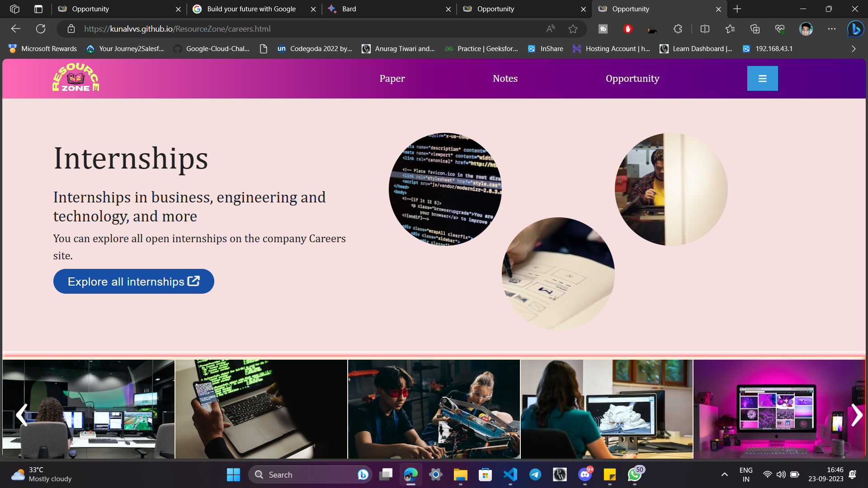Click the Resource Zone logo
The height and width of the screenshot is (488, 868).
pyautogui.click(x=75, y=78)
